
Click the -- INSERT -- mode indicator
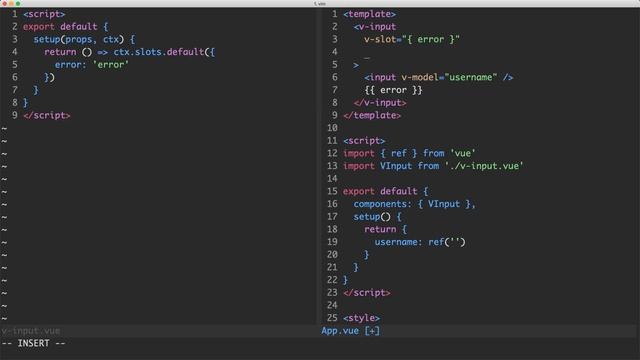point(33,344)
